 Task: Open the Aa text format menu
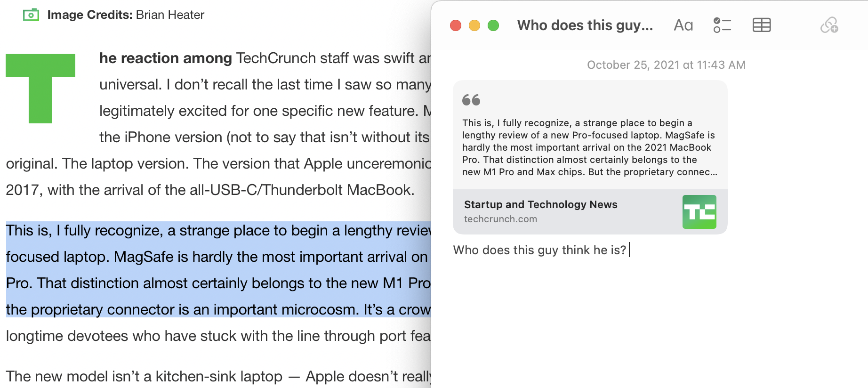683,25
